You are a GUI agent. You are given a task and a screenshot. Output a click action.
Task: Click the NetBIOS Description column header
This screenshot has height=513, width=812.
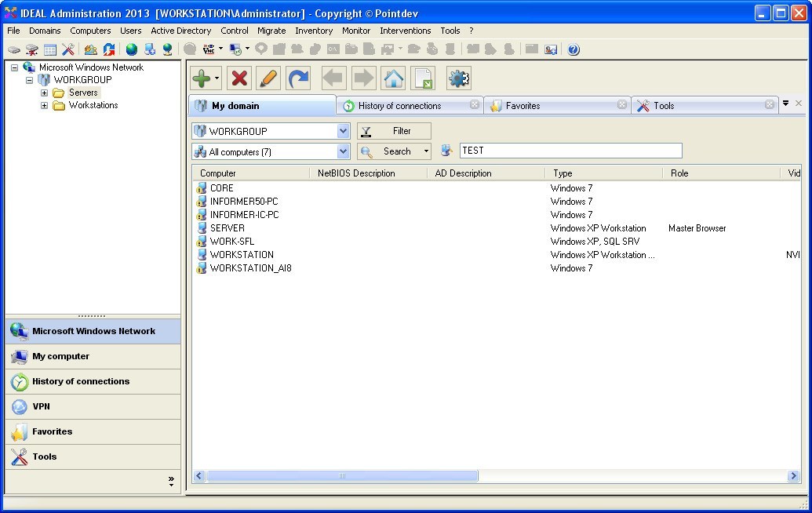pyautogui.click(x=369, y=173)
